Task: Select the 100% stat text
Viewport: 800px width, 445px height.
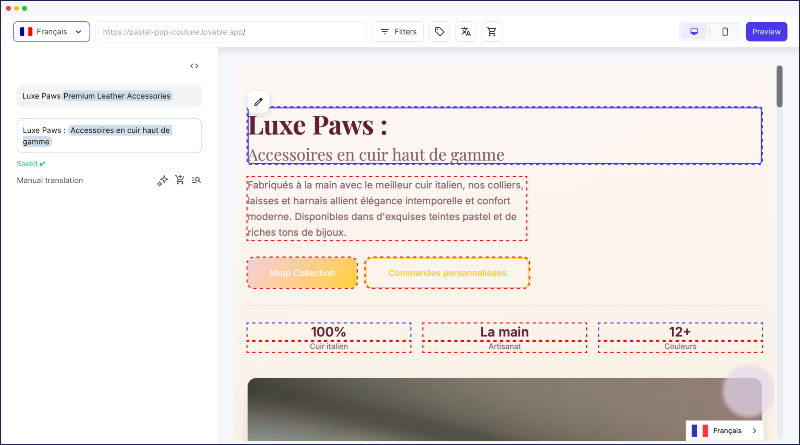Action: point(329,332)
